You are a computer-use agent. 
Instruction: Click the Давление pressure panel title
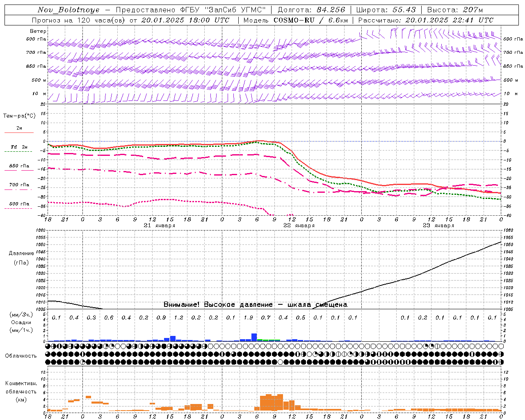click(21, 253)
